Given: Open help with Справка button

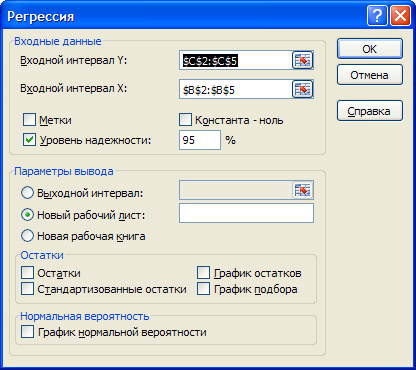Looking at the screenshot, I should (x=370, y=111).
